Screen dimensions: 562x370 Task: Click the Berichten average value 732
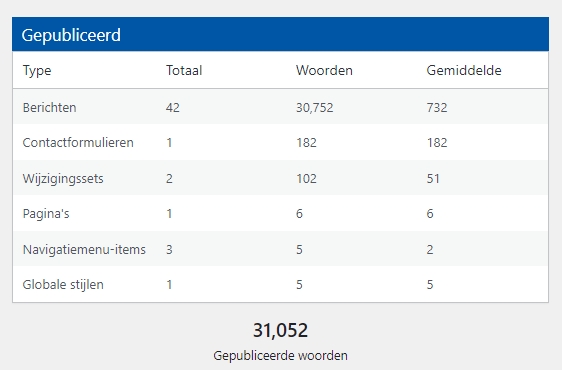[437, 108]
